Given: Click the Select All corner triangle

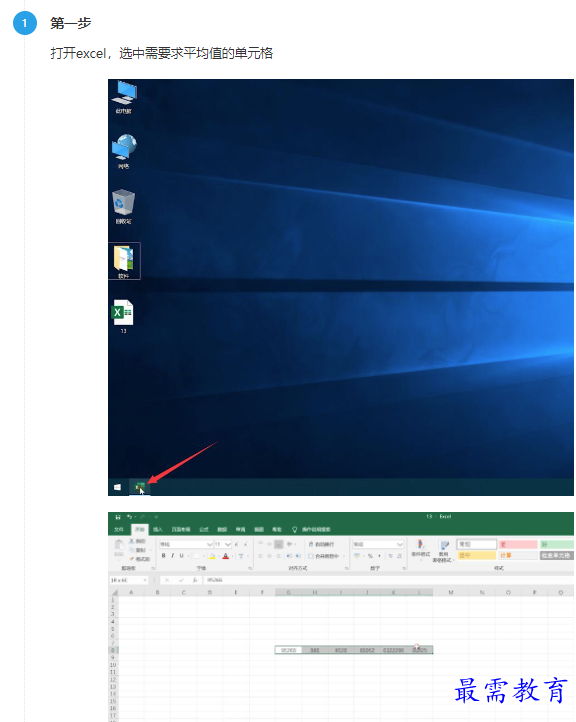Looking at the screenshot, I should (114, 593).
